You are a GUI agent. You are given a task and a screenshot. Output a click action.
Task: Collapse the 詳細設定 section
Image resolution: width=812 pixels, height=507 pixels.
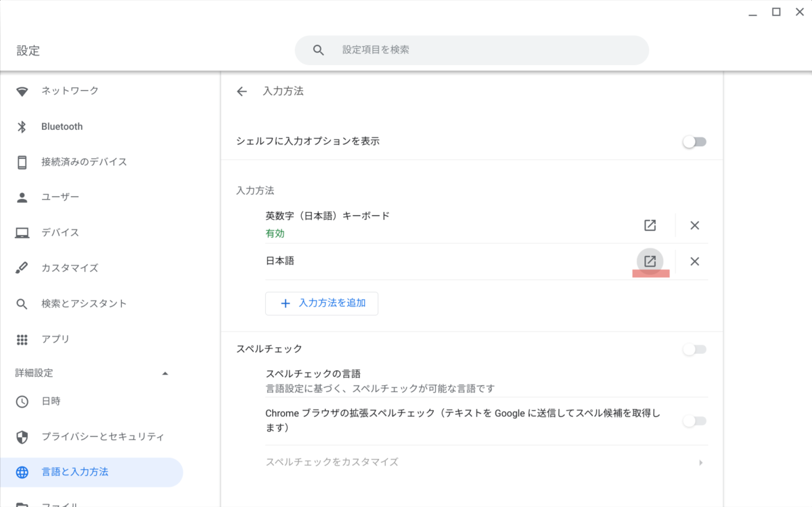coord(165,373)
